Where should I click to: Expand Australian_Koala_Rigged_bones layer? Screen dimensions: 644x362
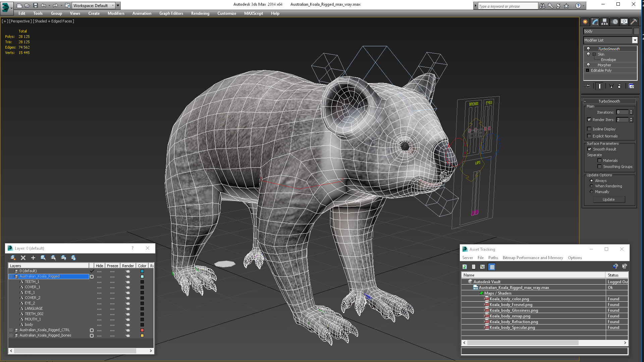coord(11,336)
